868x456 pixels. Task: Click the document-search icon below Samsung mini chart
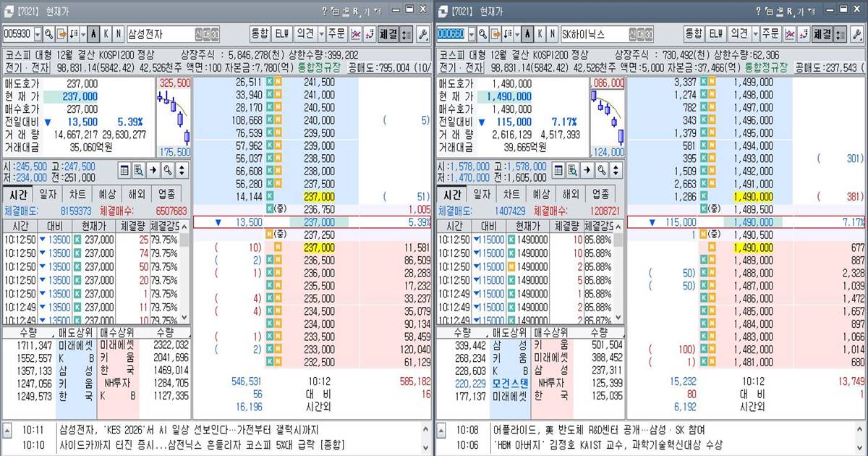click(x=137, y=170)
